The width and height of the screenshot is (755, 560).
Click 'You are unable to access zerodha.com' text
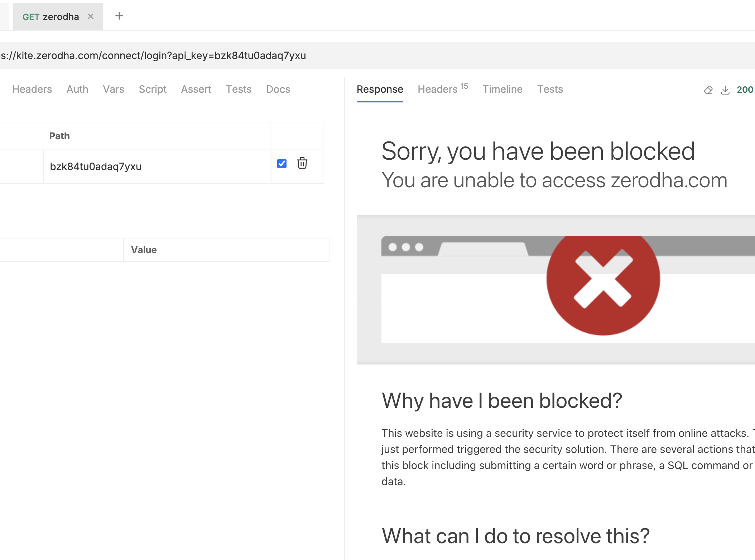pos(554,180)
